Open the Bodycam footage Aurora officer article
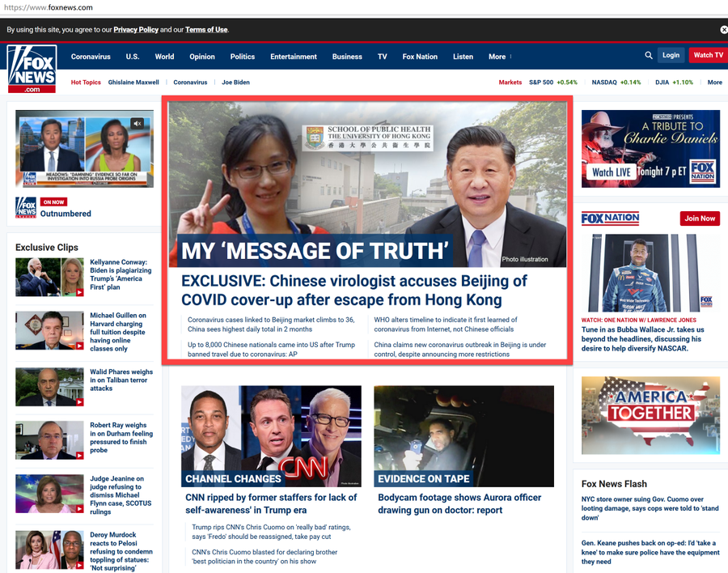 point(459,503)
